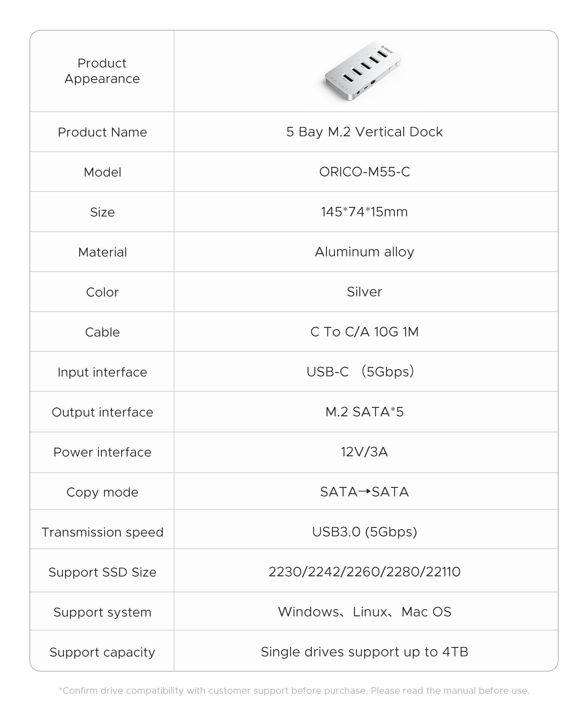This screenshot has height=724, width=588.
Task: Click the 'Windows、Linux、Mac OS' system value
Action: (x=364, y=612)
